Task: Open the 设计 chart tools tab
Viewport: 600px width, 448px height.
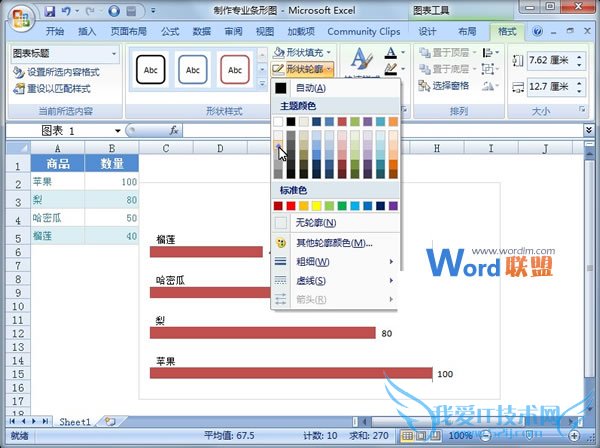Action: 427,31
